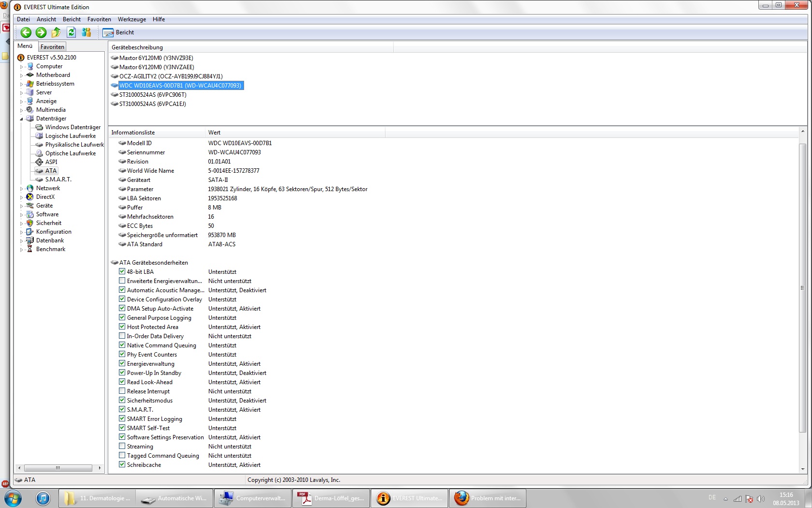The width and height of the screenshot is (812, 508).
Task: Select the Sicherheit shield icon
Action: point(30,223)
